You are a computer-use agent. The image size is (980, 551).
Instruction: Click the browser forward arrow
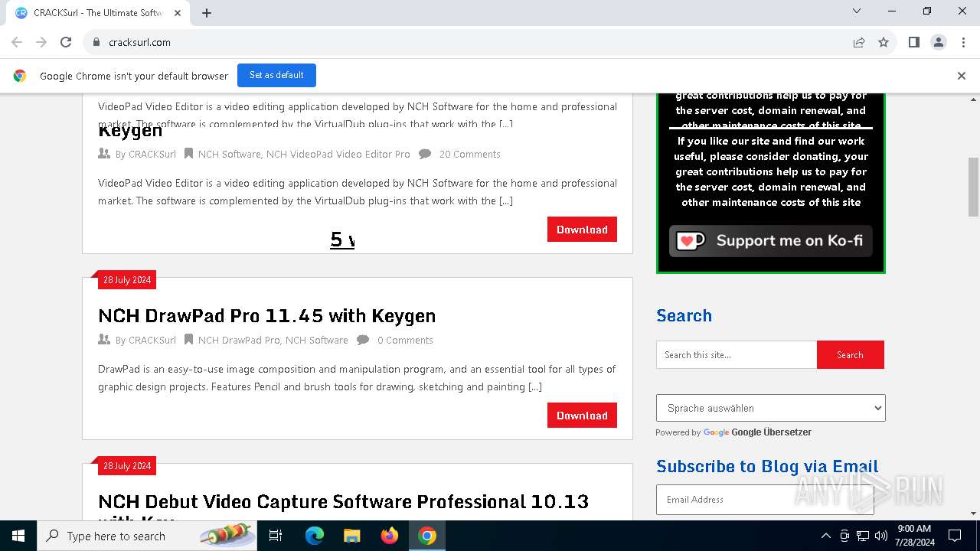[41, 42]
